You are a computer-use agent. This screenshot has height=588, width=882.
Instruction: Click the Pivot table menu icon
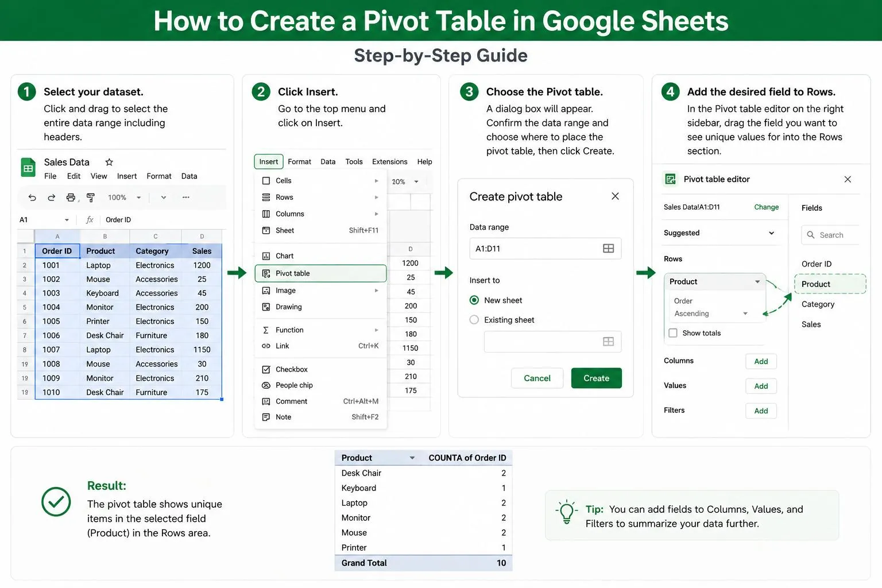266,273
